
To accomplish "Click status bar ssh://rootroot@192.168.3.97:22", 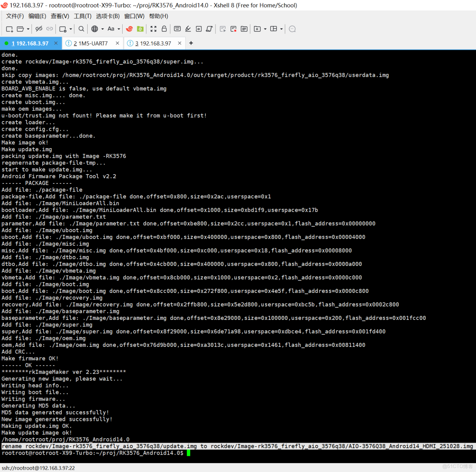I will pyautogui.click(x=38, y=468).
